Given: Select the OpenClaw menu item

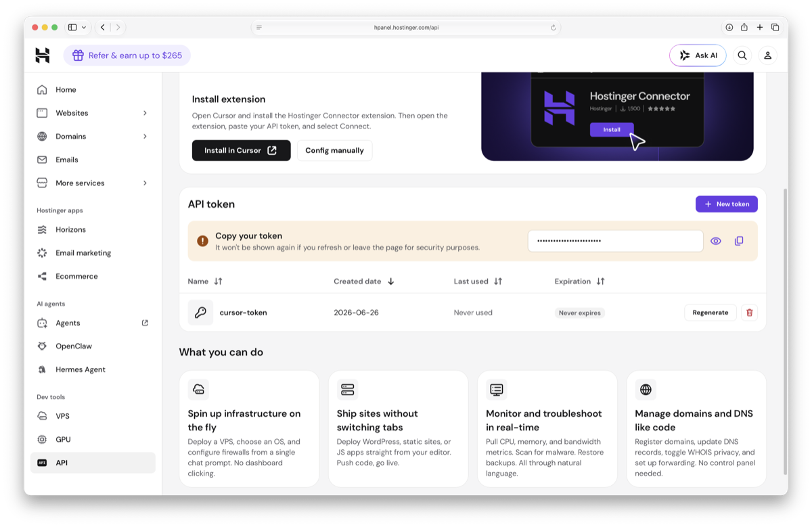Looking at the screenshot, I should [93, 346].
